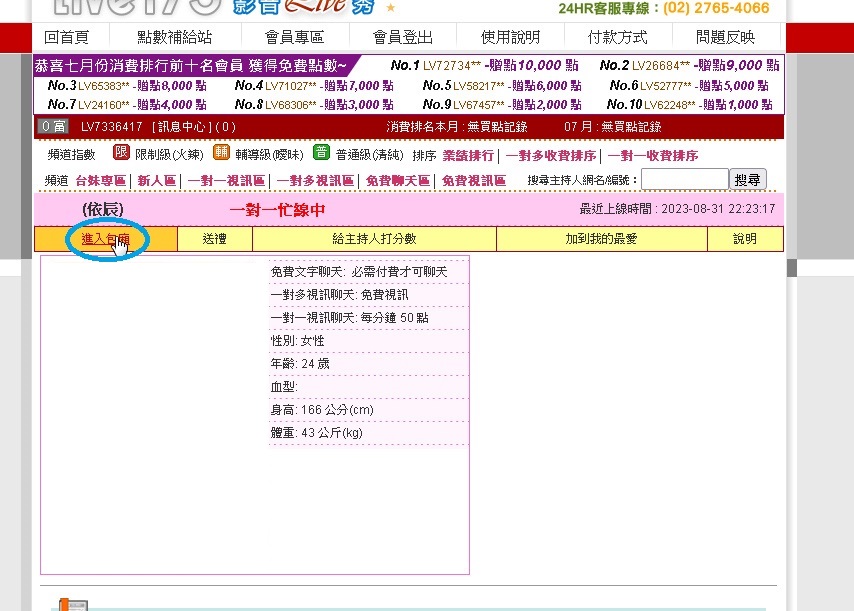Open the 台妹專區 channel link
The height and width of the screenshot is (611, 854).
click(100, 181)
